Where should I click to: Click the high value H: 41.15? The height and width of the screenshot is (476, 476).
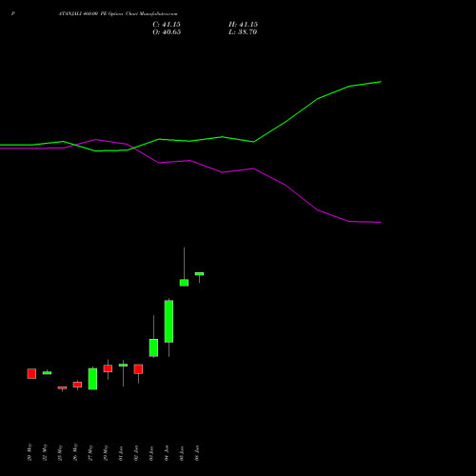(243, 25)
